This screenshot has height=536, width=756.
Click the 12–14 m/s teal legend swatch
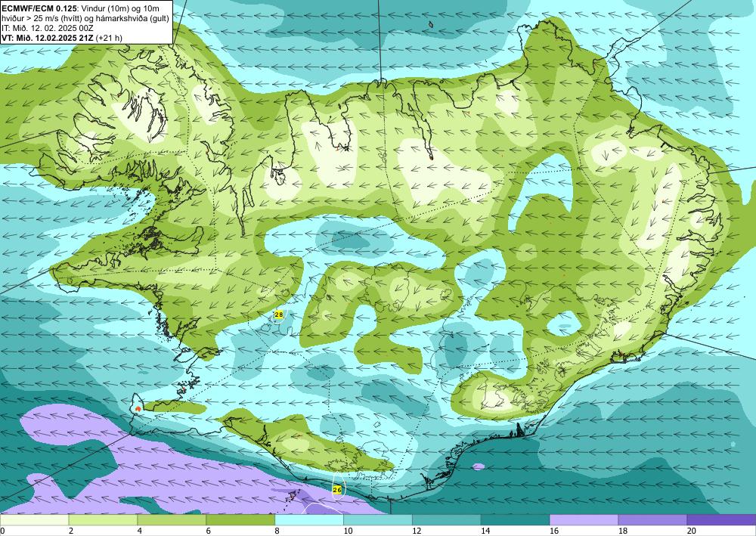(447, 519)
